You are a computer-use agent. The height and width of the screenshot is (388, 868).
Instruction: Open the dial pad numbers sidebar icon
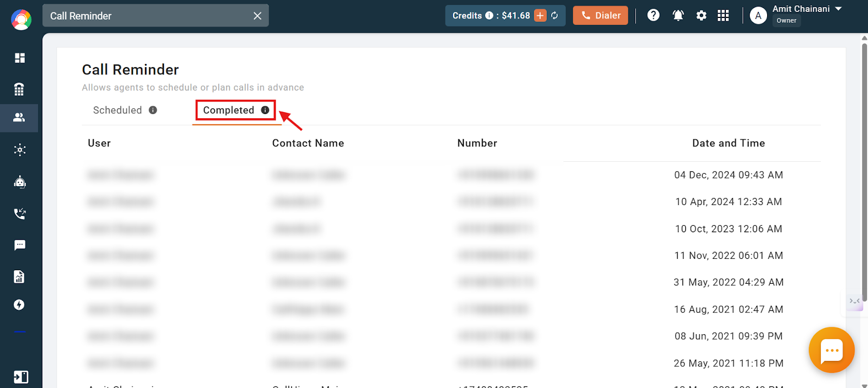coord(19,89)
